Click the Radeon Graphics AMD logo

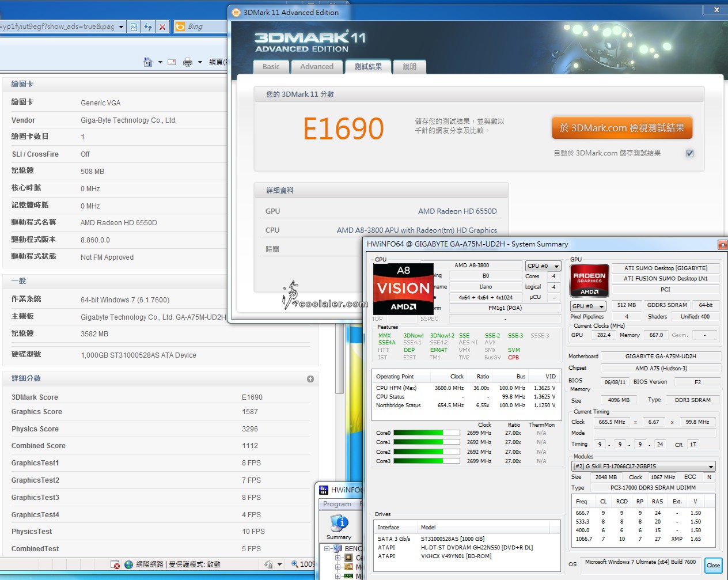[x=589, y=280]
